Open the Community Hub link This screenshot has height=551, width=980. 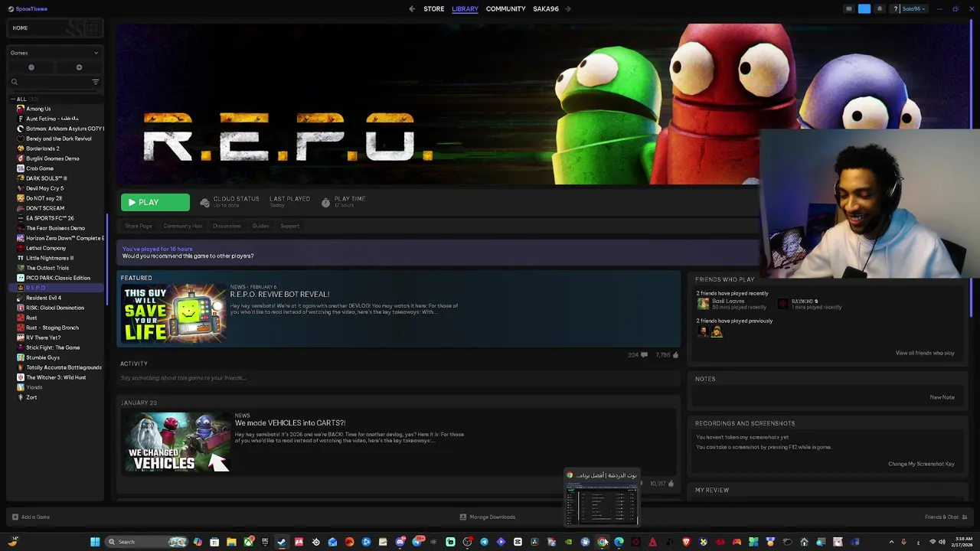tap(182, 226)
